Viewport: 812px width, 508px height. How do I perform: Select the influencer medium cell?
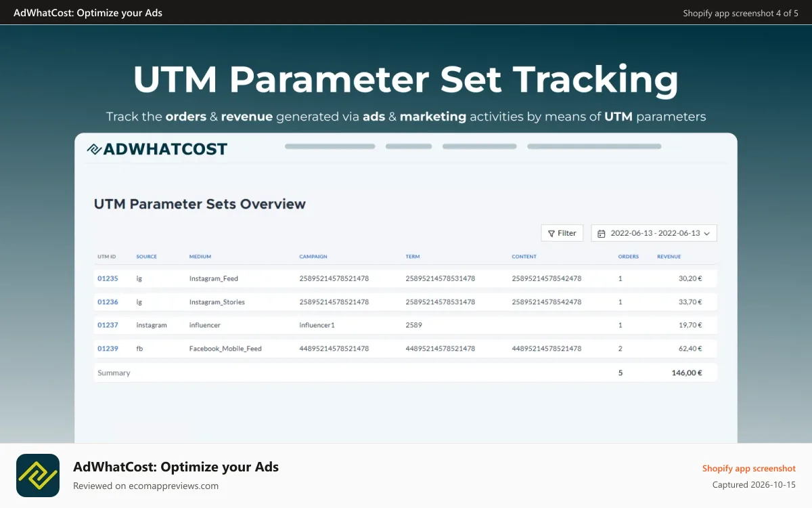click(x=205, y=325)
